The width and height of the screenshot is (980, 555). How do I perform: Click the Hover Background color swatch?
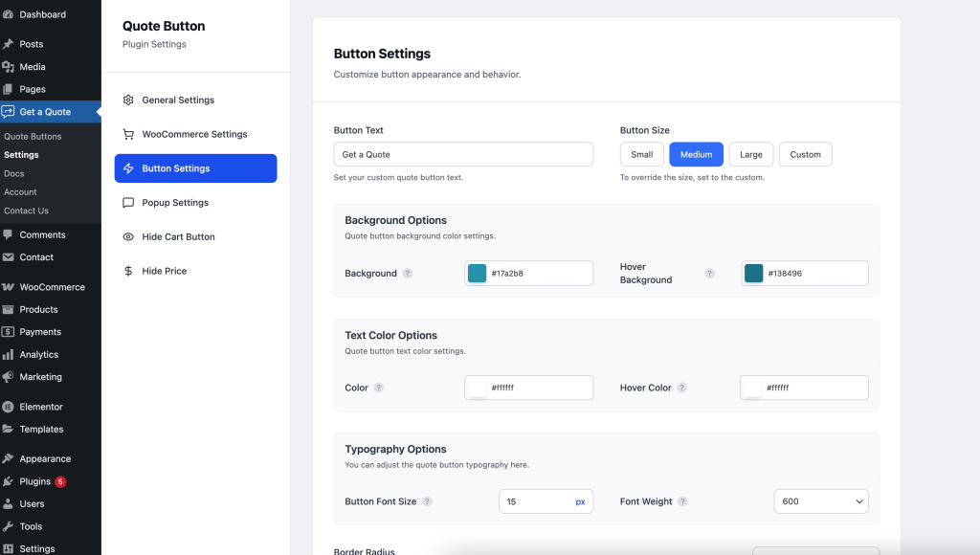pyautogui.click(x=754, y=274)
